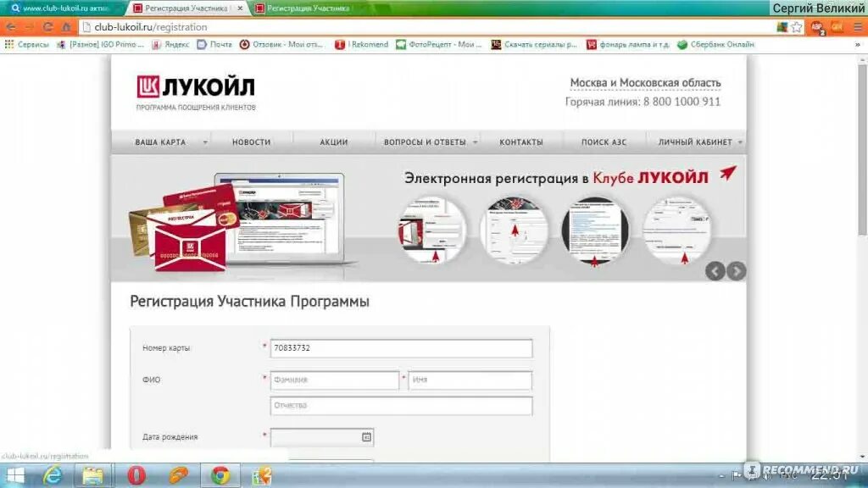The width and height of the screenshot is (868, 488).
Task: Open the ВАША КАРТА menu
Action: pos(160,142)
